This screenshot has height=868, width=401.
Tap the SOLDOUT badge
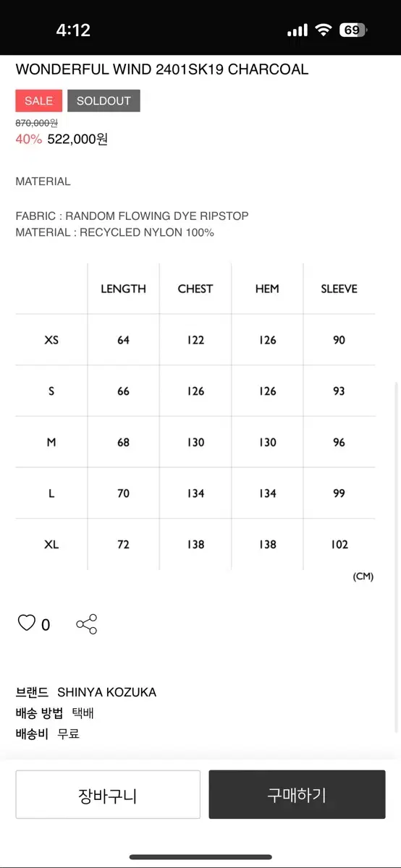[x=104, y=101]
